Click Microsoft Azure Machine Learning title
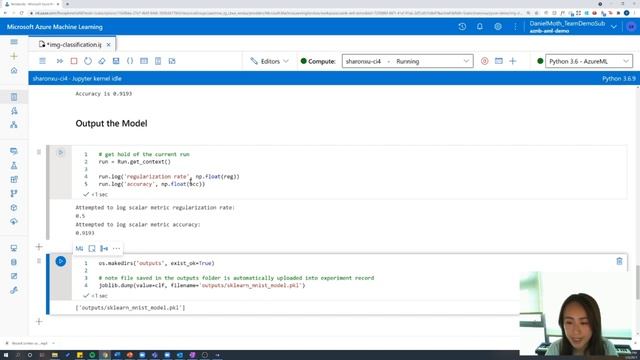 tap(55, 27)
